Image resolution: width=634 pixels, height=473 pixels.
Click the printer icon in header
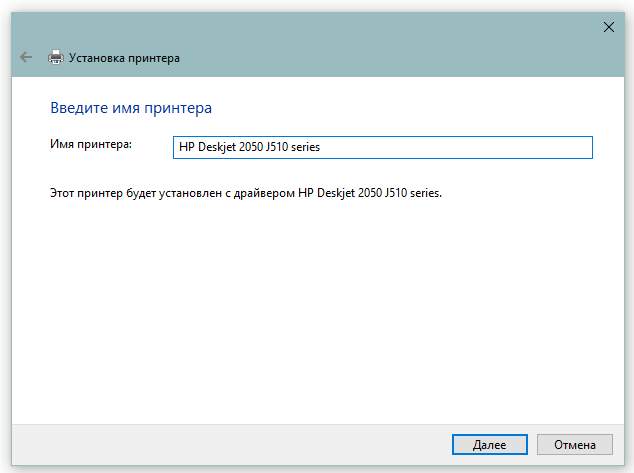tap(56, 57)
